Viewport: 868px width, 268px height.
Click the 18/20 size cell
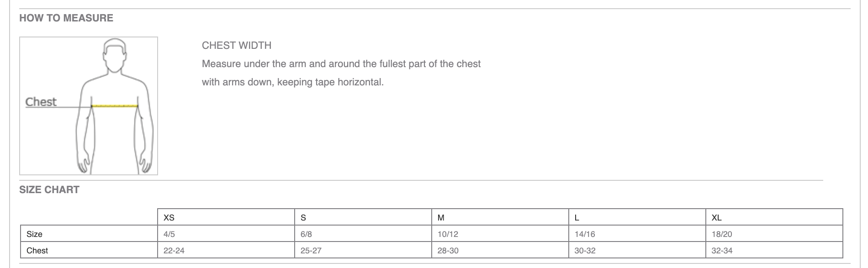722,234
